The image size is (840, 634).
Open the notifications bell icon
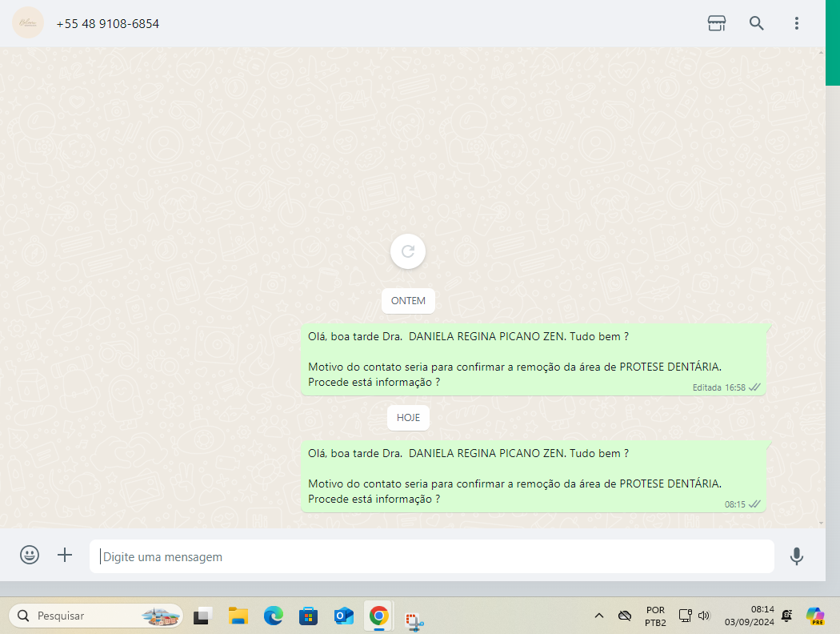[x=786, y=616]
